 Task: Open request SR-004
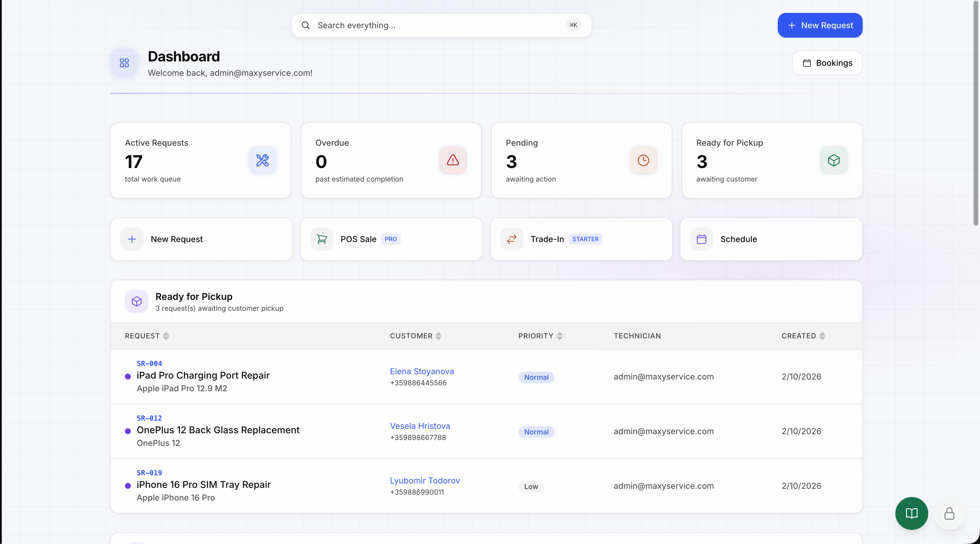point(149,363)
